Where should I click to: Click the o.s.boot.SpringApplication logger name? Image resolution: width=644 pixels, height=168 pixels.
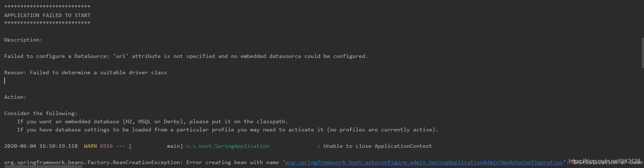(x=227, y=146)
